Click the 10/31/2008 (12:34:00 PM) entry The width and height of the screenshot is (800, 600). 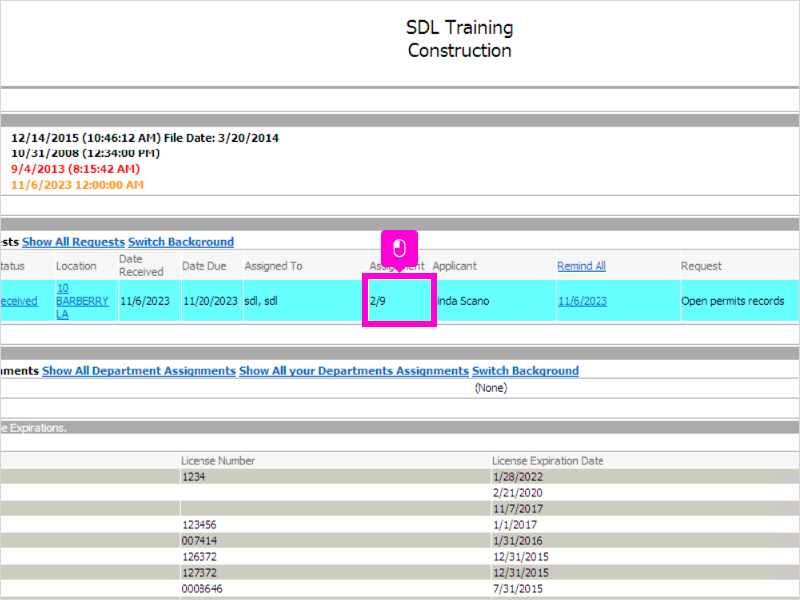(85, 153)
